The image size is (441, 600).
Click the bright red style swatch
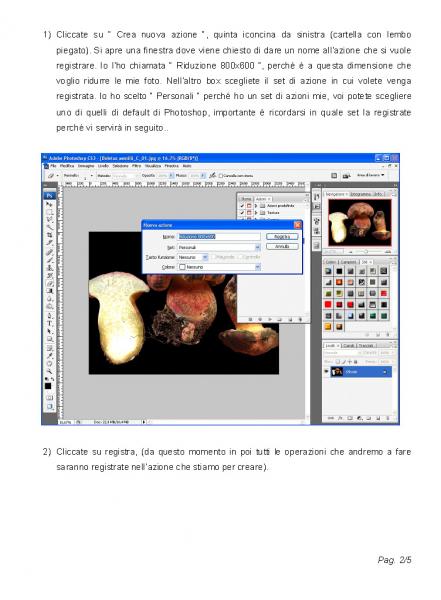(328, 305)
